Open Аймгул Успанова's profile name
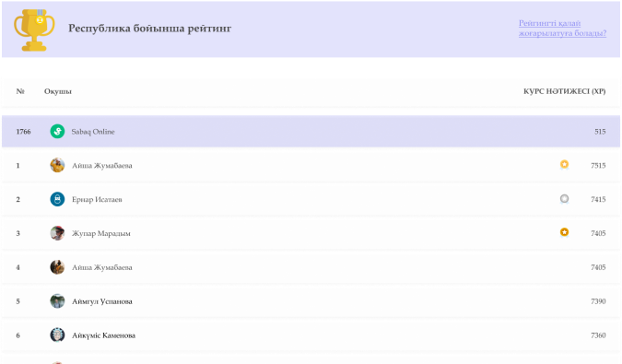This screenshot has width=622, height=364. pyautogui.click(x=102, y=301)
